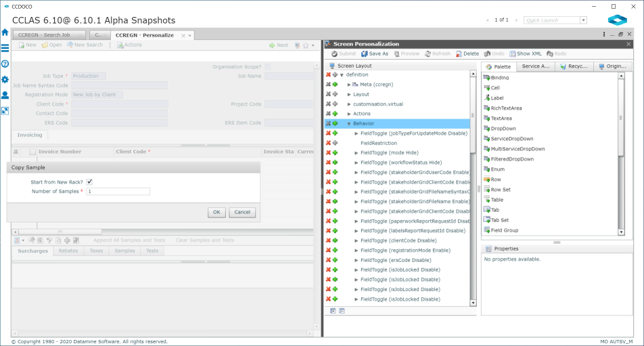The width and height of the screenshot is (644, 346).
Task: Click the Table palette item
Action: coord(493,200)
